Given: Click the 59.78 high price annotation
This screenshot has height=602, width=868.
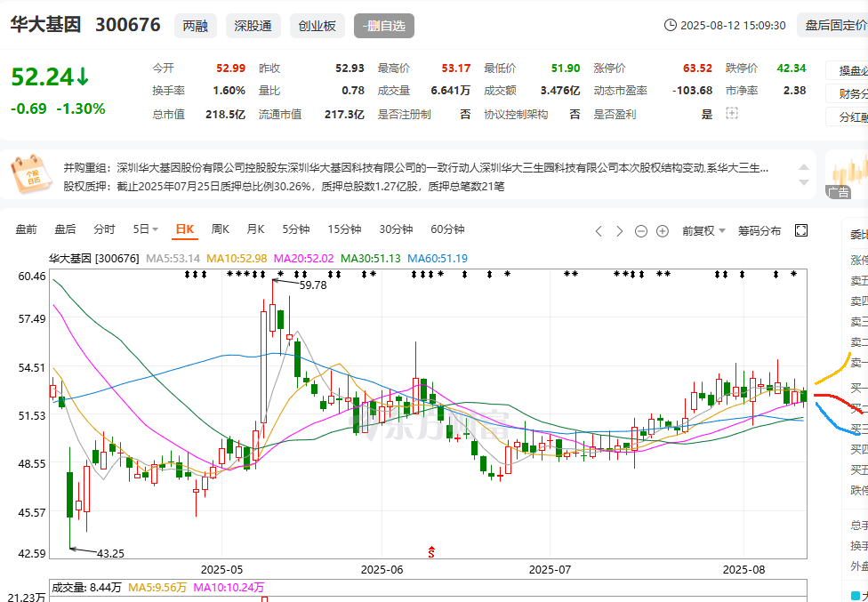Looking at the screenshot, I should pyautogui.click(x=313, y=285).
